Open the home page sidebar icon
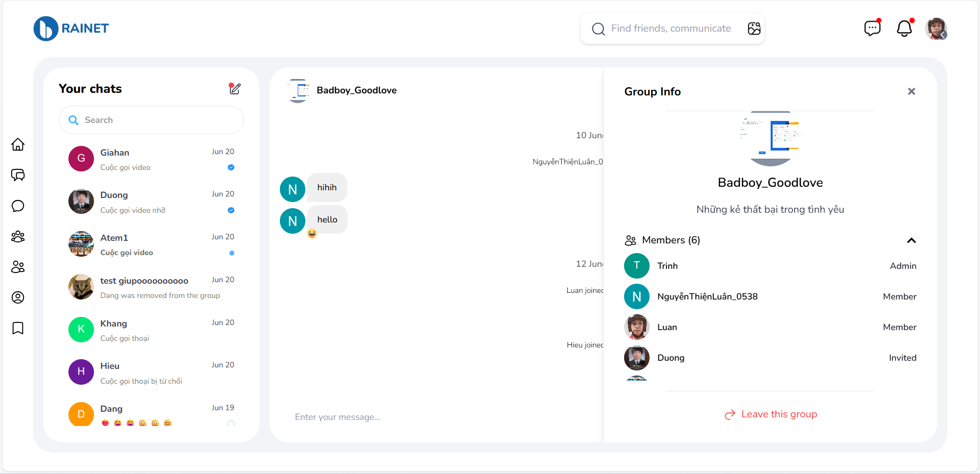The width and height of the screenshot is (980, 474). click(18, 144)
